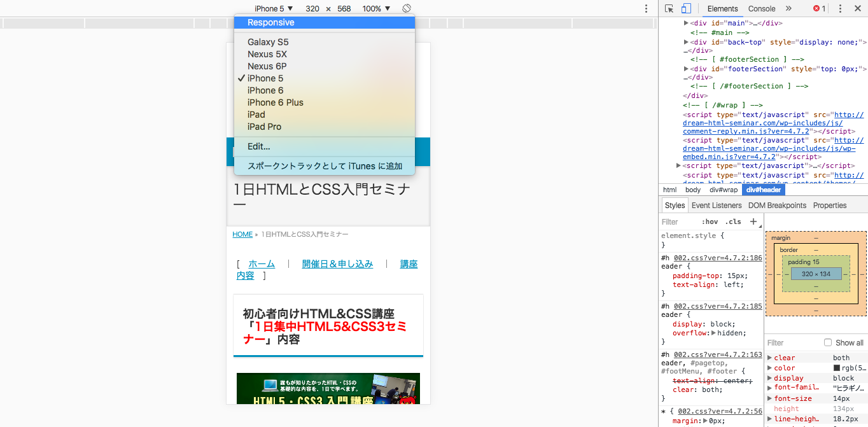Open the 100% zoom dropdown

[x=376, y=8]
